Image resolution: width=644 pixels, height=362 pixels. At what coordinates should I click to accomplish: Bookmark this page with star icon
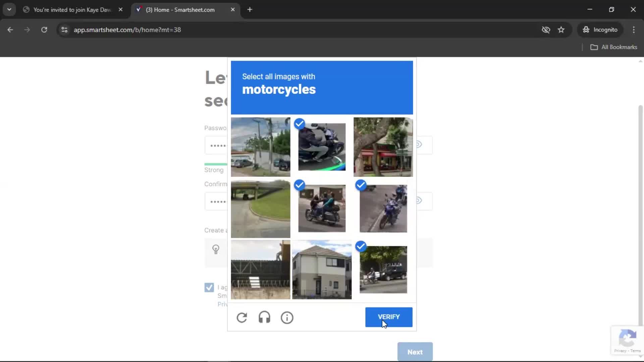(561, 30)
